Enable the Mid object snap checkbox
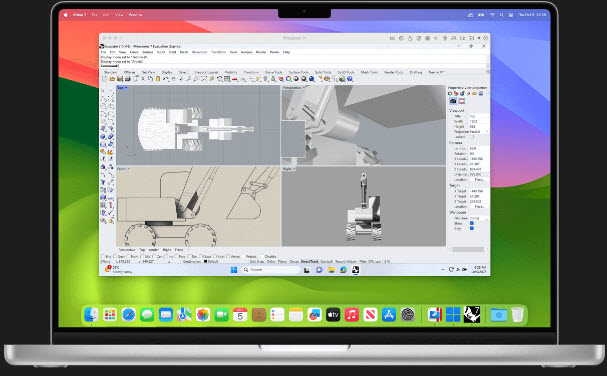 point(142,256)
